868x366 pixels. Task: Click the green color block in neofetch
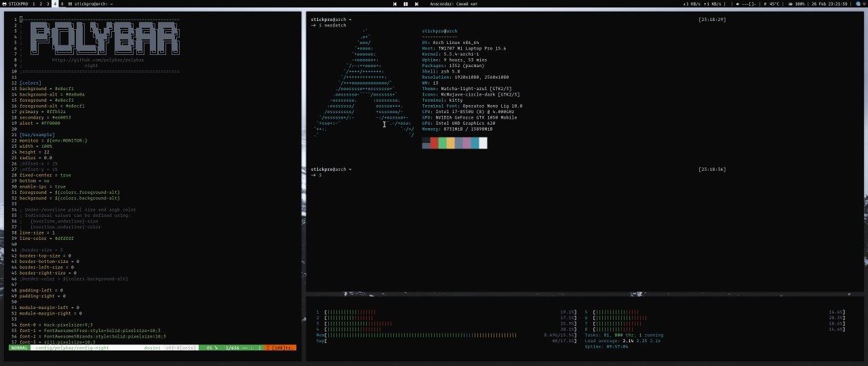[x=442, y=143]
